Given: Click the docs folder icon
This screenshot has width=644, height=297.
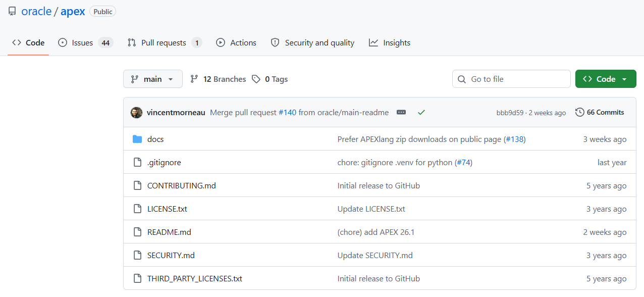Looking at the screenshot, I should tap(137, 139).
